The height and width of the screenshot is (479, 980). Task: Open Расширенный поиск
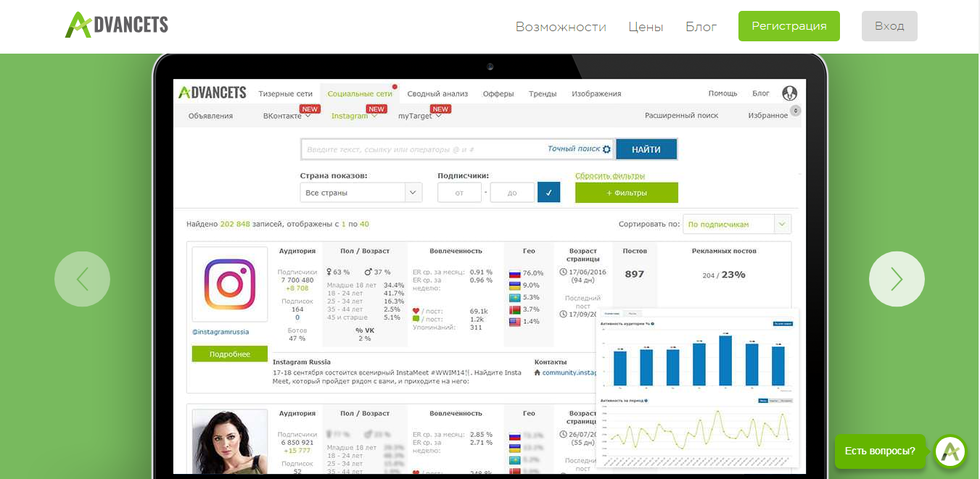pyautogui.click(x=681, y=116)
